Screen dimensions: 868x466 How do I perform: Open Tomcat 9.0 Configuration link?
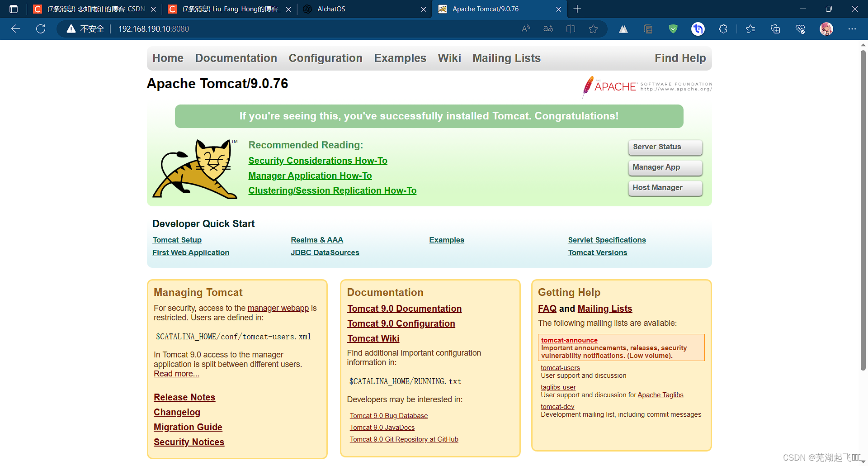pos(401,323)
